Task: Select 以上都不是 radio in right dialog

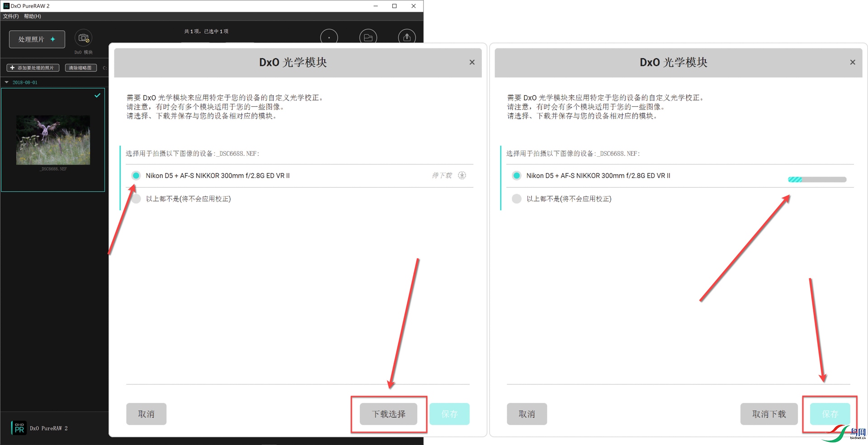Action: click(x=517, y=199)
